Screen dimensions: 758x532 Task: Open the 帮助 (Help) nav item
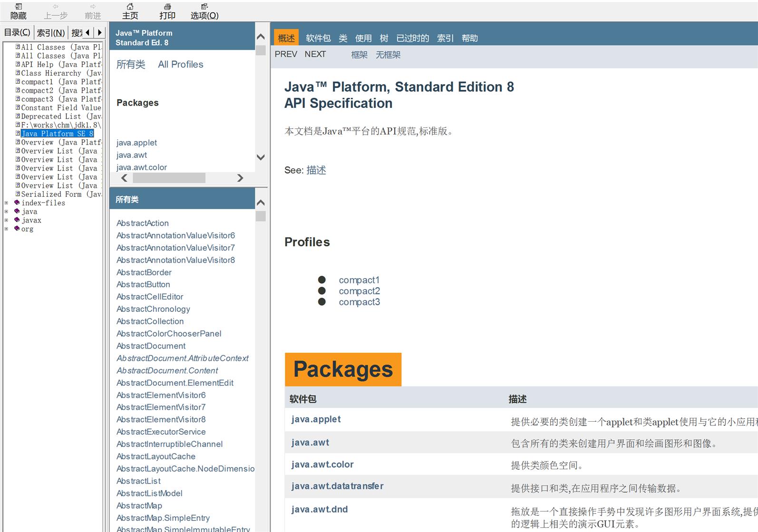click(470, 38)
